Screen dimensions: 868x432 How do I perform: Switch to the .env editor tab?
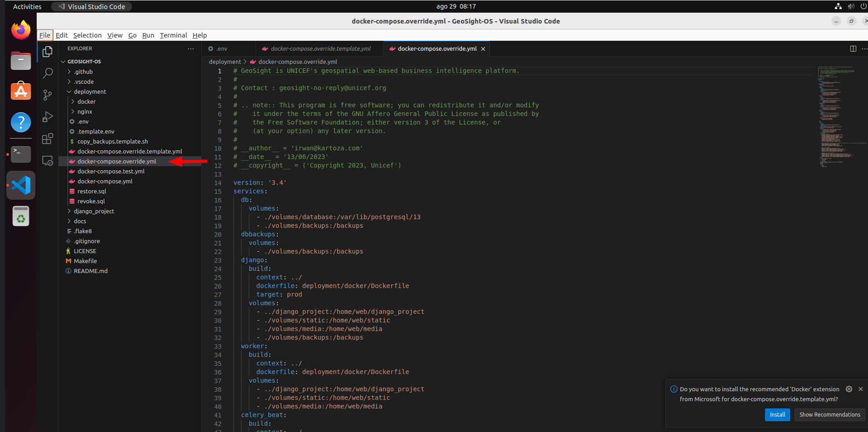pyautogui.click(x=228, y=49)
